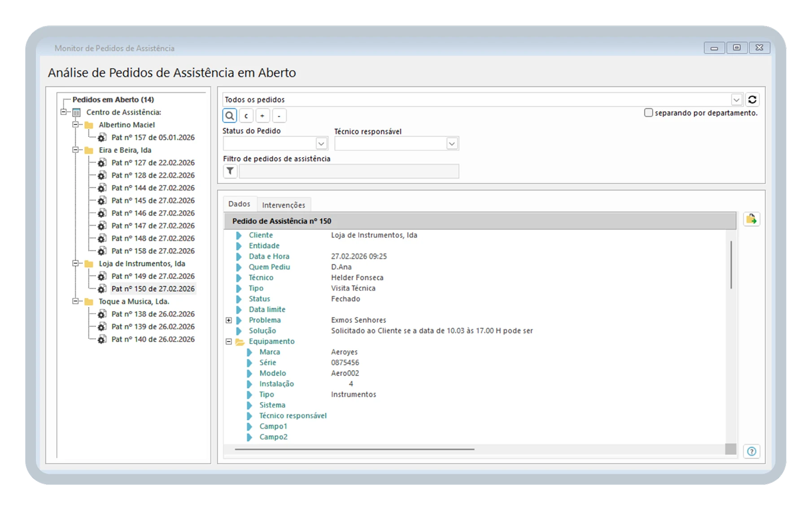Click the export document icon beside the header

[751, 219]
